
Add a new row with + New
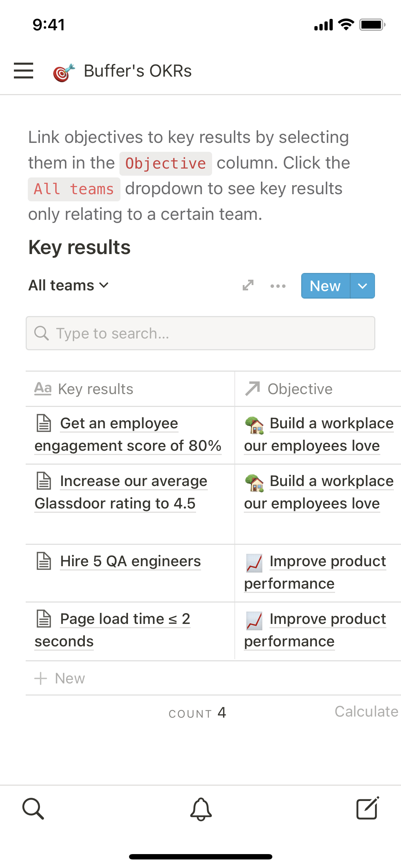60,678
